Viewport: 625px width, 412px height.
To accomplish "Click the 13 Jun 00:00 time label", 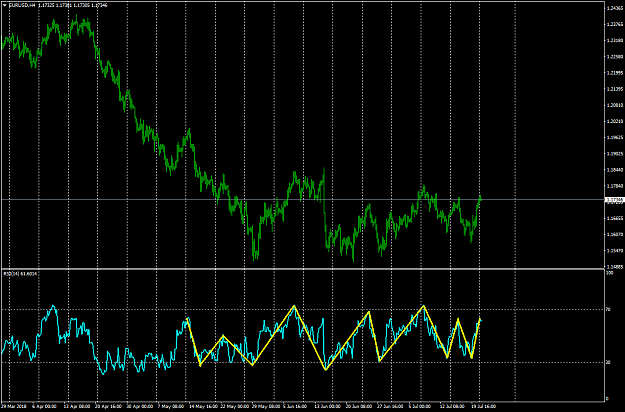I will (x=328, y=406).
